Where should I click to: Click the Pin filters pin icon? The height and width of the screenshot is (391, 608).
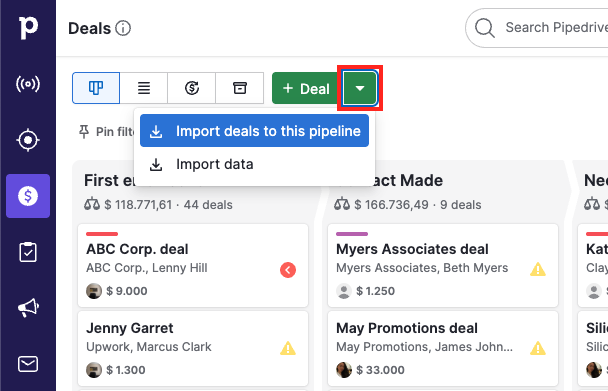pyautogui.click(x=84, y=131)
